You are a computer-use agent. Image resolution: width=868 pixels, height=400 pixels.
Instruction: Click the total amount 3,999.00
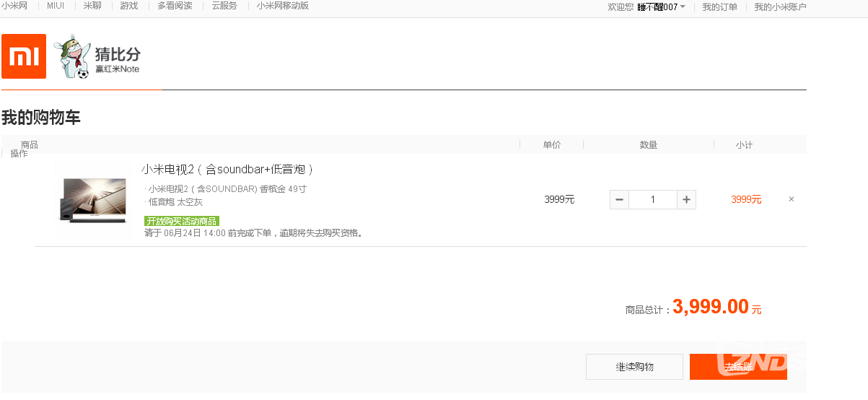click(711, 306)
